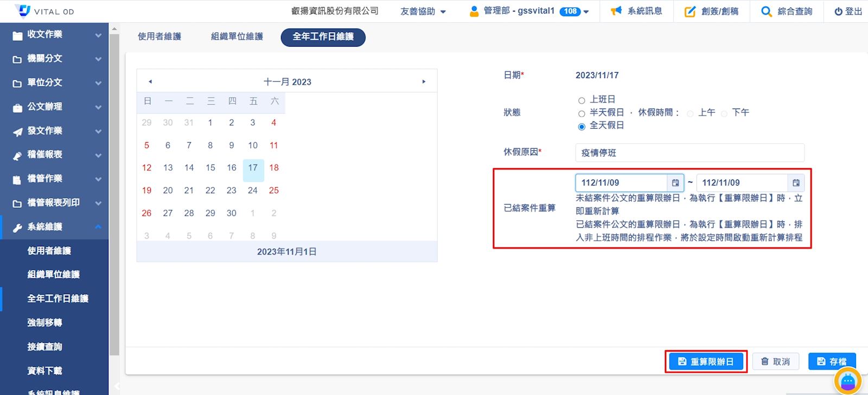Open the end date calendar picker icon
868x395 pixels.
point(796,183)
